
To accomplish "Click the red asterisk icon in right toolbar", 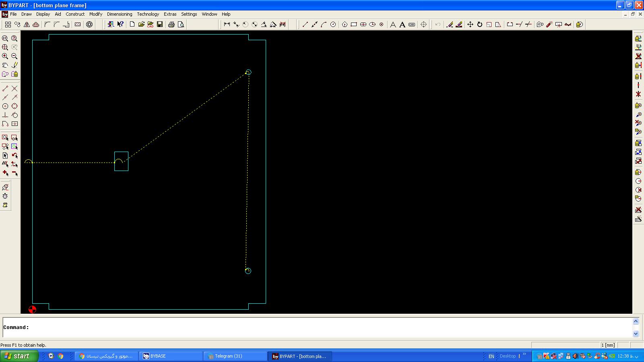I will [638, 94].
